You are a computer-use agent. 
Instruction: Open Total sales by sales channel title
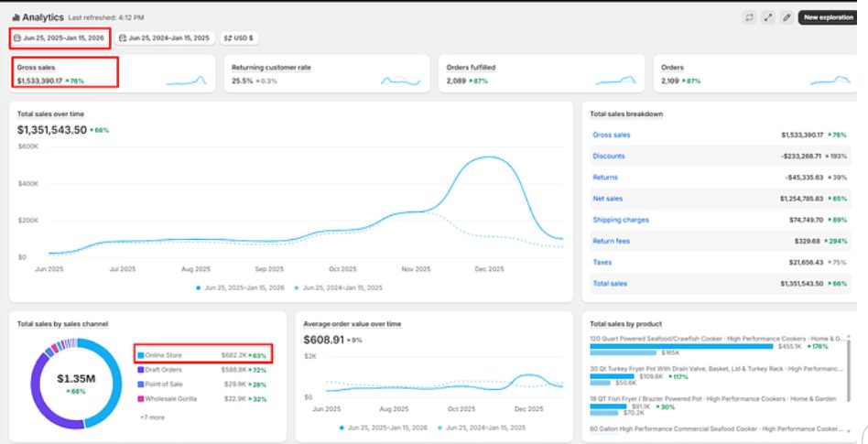(x=62, y=324)
